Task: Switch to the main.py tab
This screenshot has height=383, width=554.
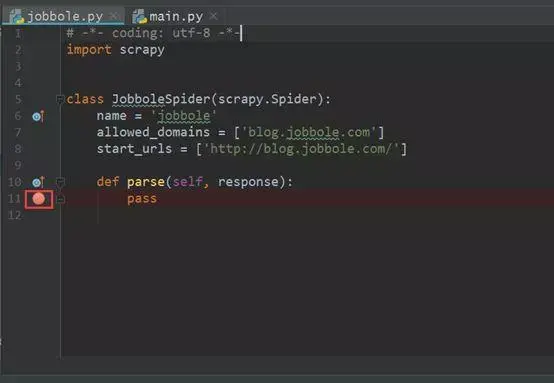Action: (x=176, y=16)
